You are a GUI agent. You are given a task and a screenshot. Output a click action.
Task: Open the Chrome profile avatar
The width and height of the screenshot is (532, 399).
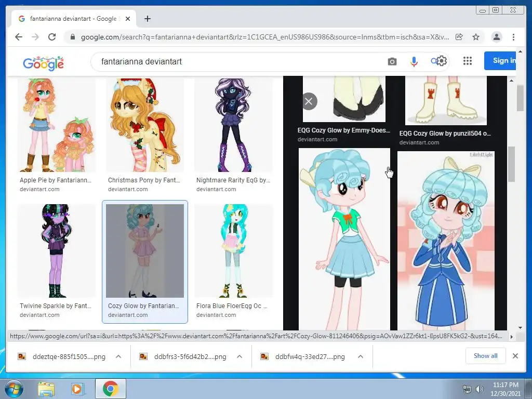coord(496,37)
